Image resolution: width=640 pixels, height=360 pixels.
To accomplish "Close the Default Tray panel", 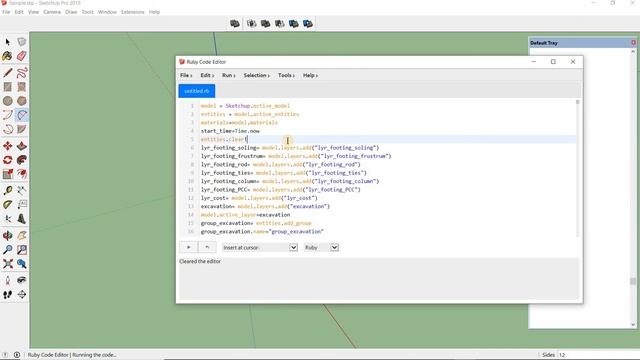I will [633, 43].
